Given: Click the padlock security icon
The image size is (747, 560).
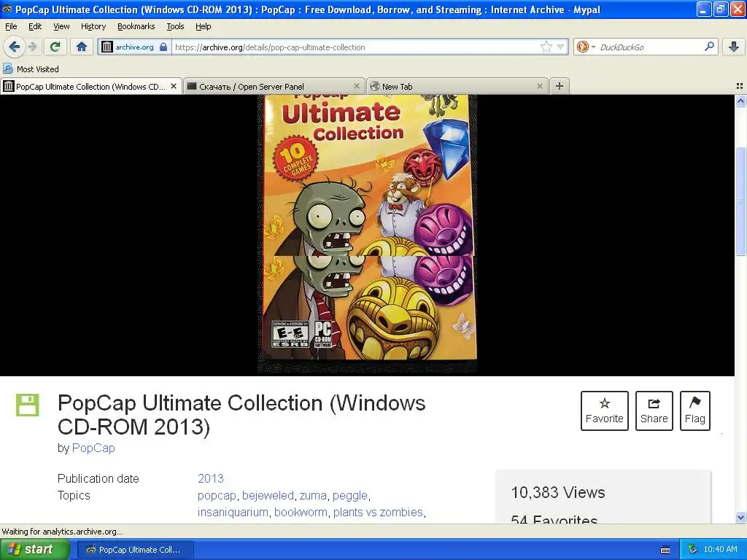Looking at the screenshot, I should (163, 47).
